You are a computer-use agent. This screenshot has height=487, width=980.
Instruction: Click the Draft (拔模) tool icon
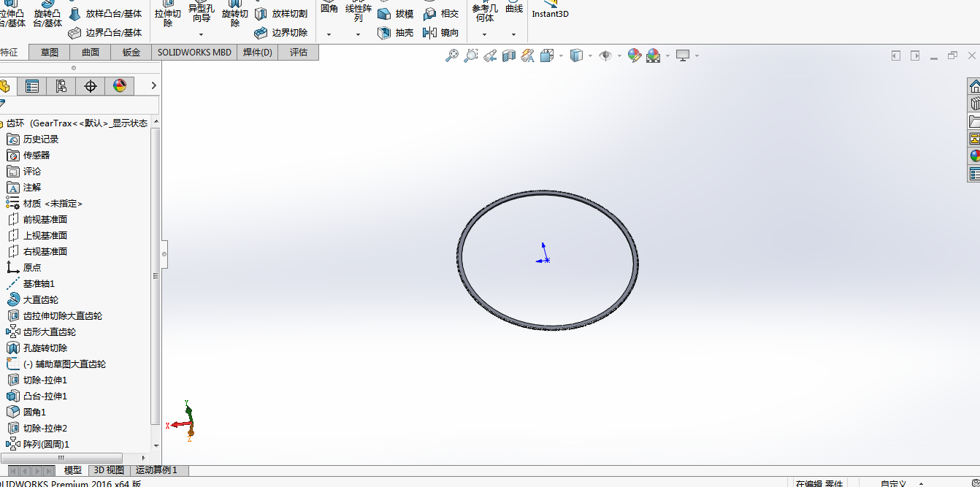(x=384, y=14)
